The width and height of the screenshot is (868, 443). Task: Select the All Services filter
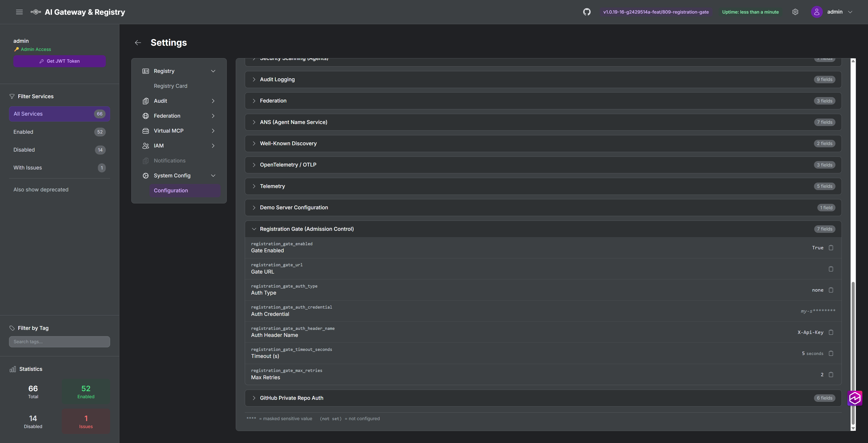(x=59, y=114)
